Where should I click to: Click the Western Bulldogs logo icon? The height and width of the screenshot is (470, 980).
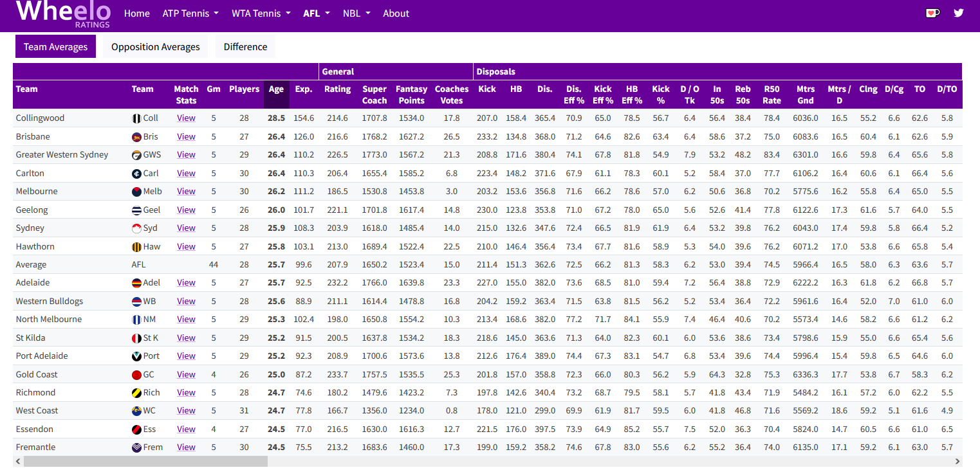pyautogui.click(x=136, y=302)
